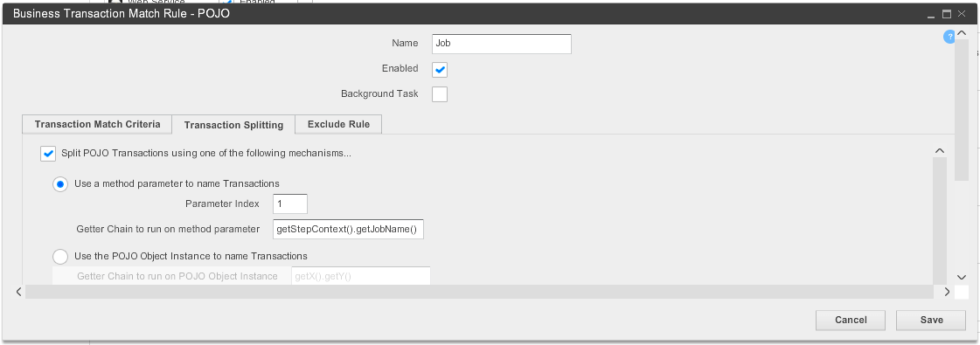Screen dimensions: 980x345
Task: Select Use a method parameter radio button
Action: (60, 184)
